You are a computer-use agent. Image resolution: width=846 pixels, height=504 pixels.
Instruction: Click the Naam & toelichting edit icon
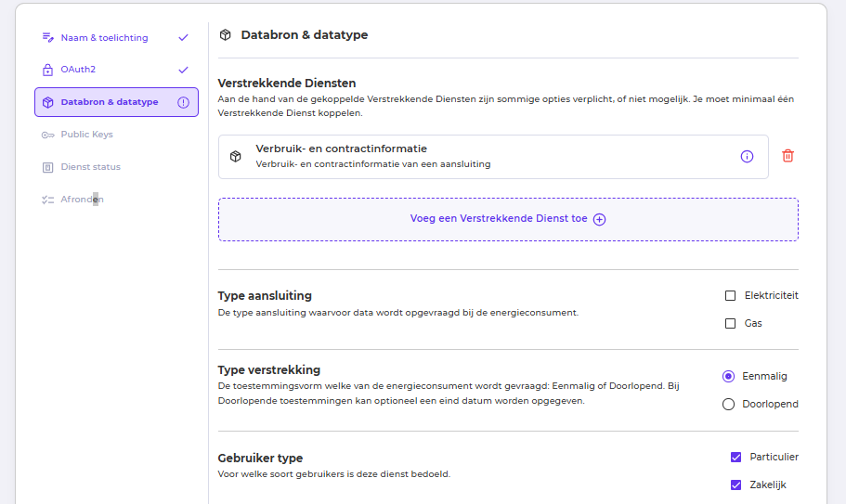pos(48,37)
